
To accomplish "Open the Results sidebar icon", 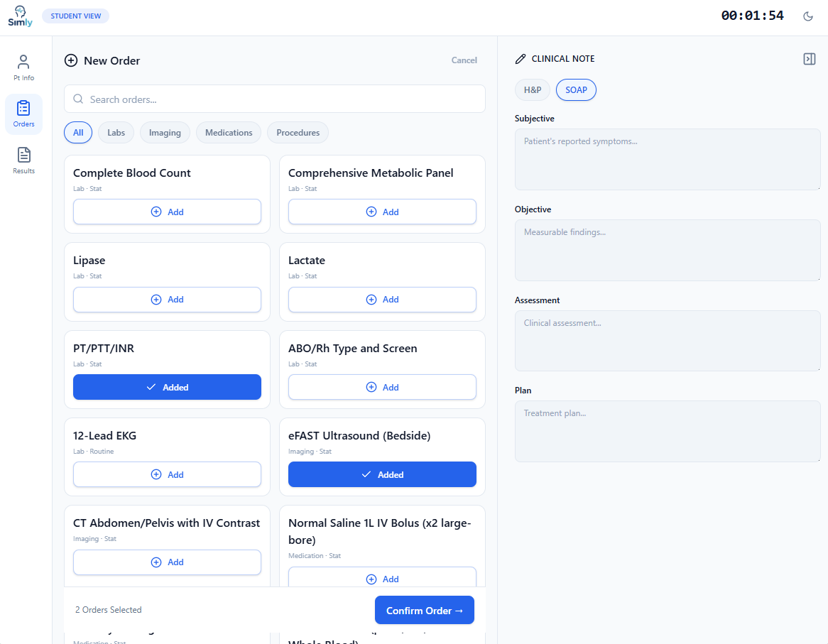I will (x=23, y=160).
